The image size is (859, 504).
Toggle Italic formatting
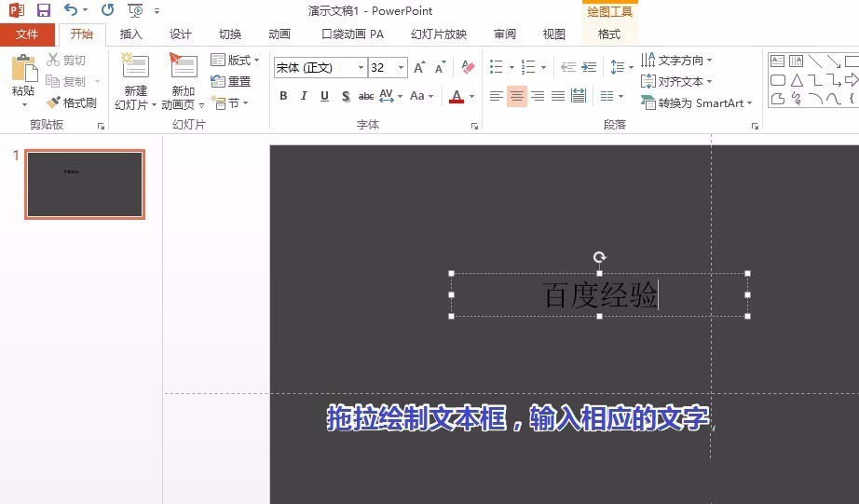coord(304,96)
